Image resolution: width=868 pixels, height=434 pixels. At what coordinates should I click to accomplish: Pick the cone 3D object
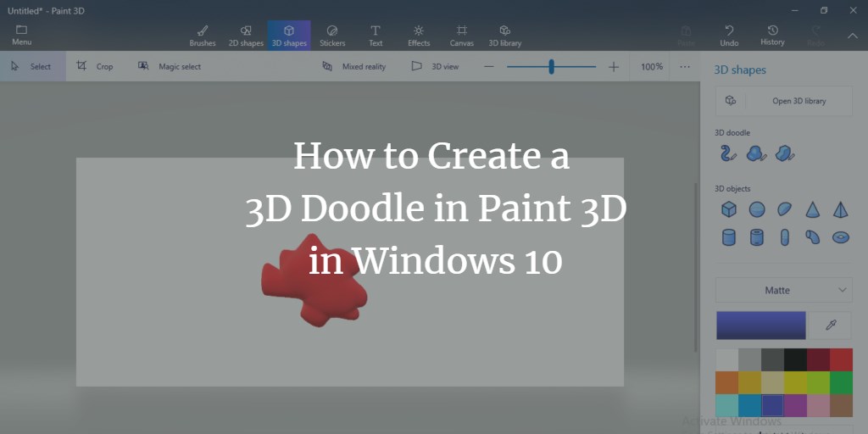(812, 209)
